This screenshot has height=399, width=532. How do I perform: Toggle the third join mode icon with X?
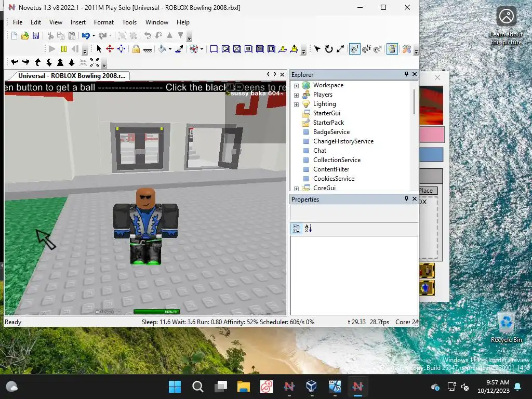click(x=378, y=49)
